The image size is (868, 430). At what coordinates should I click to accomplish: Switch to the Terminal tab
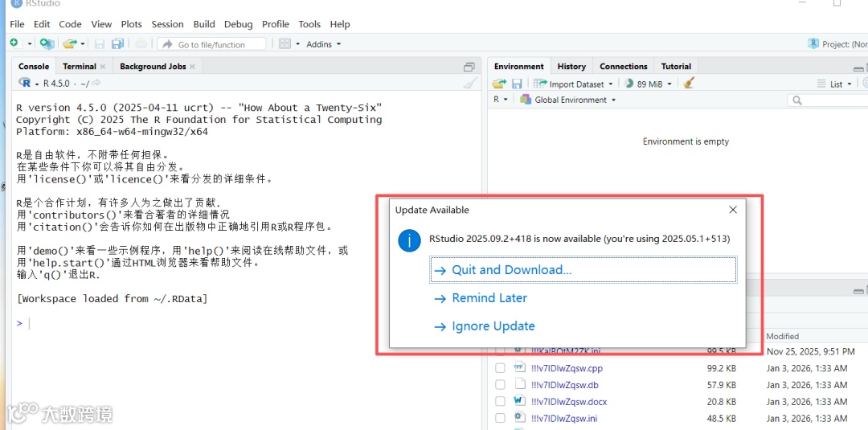point(79,66)
